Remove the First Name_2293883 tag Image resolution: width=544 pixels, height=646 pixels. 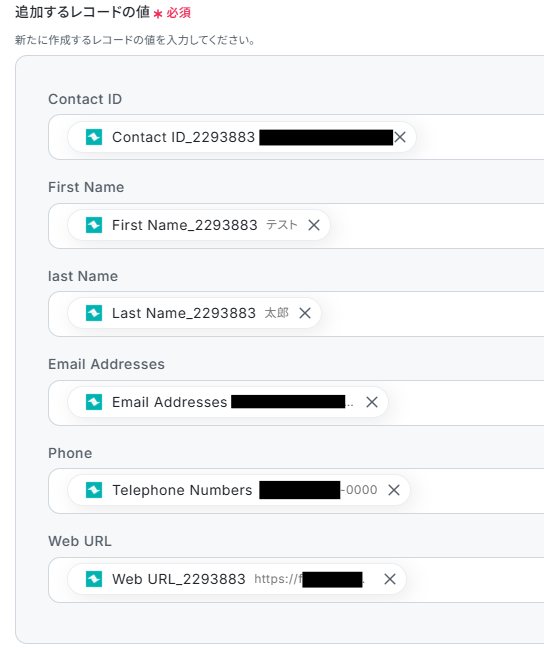point(314,225)
